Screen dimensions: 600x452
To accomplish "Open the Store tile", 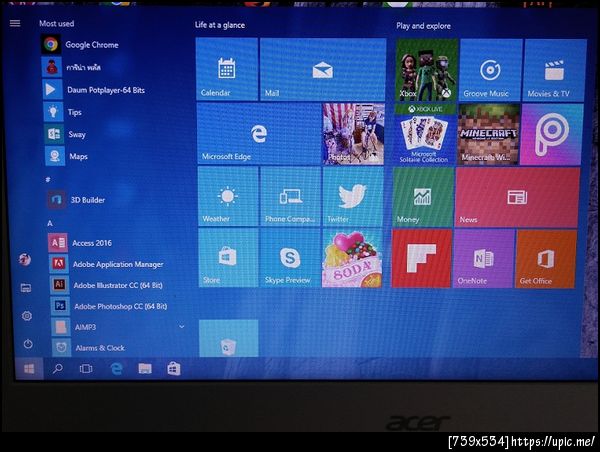I will (228, 258).
